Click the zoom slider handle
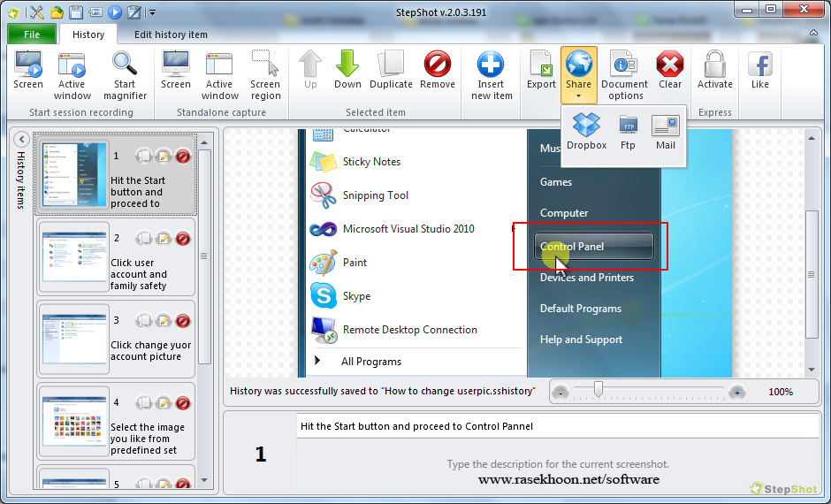 pos(598,390)
